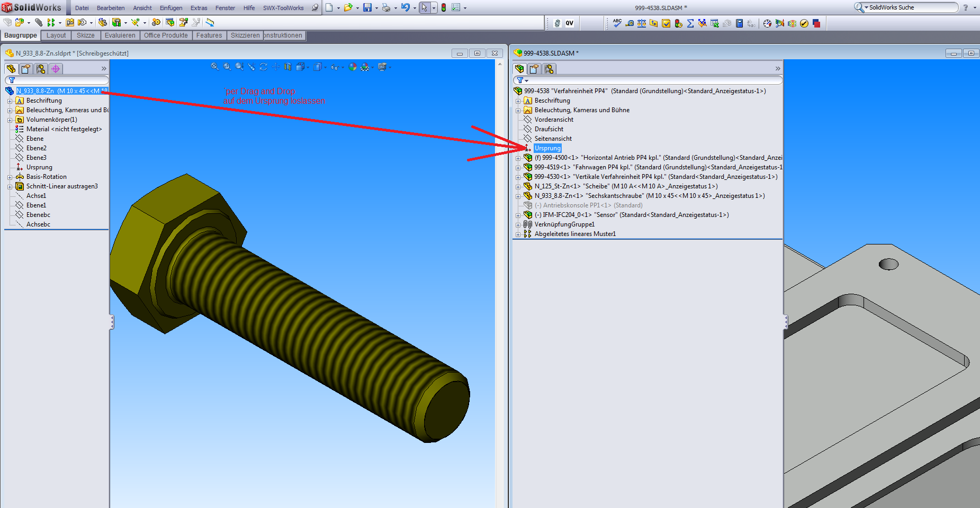Click the linear component pattern icon
The image size is (980, 508).
[x=51, y=22]
